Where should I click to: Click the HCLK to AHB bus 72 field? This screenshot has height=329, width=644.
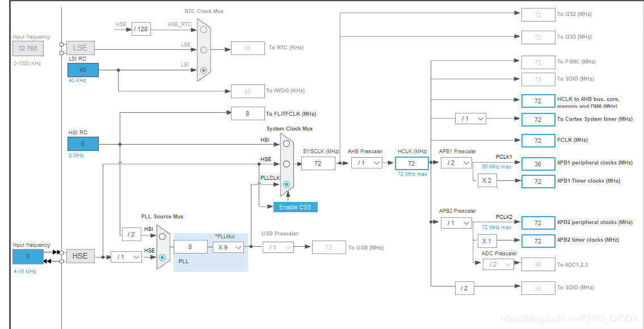(538, 101)
